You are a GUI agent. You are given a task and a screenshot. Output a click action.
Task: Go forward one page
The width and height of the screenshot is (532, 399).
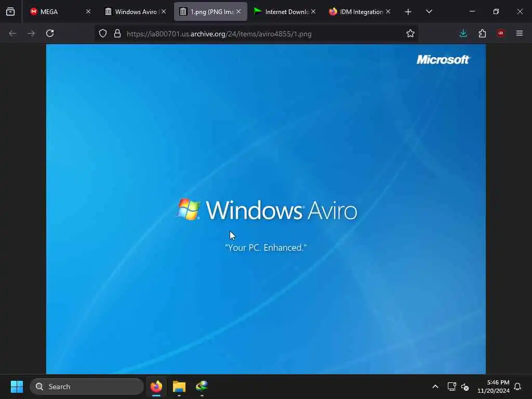pos(31,33)
